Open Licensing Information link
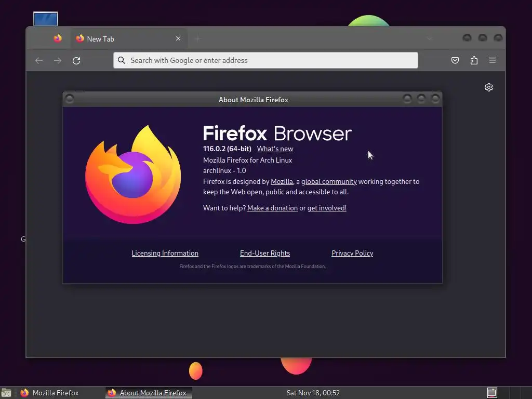532x399 pixels. coord(165,253)
